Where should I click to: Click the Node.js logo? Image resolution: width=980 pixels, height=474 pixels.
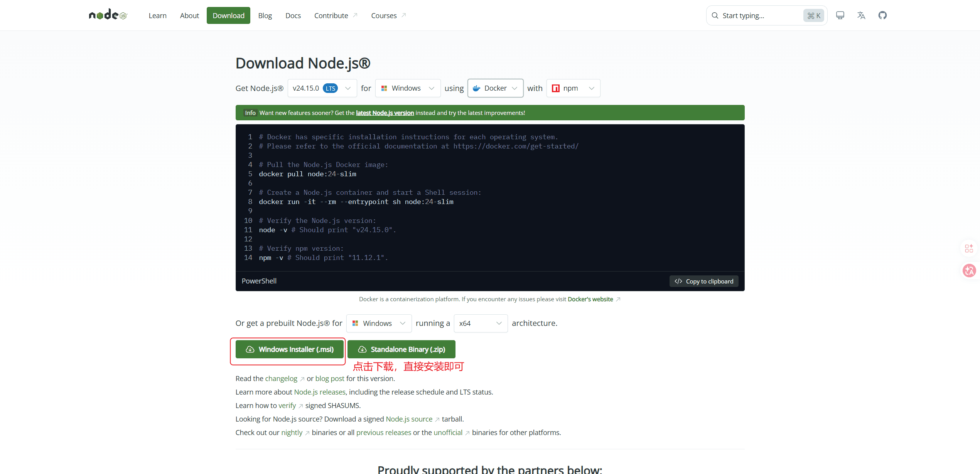click(108, 15)
